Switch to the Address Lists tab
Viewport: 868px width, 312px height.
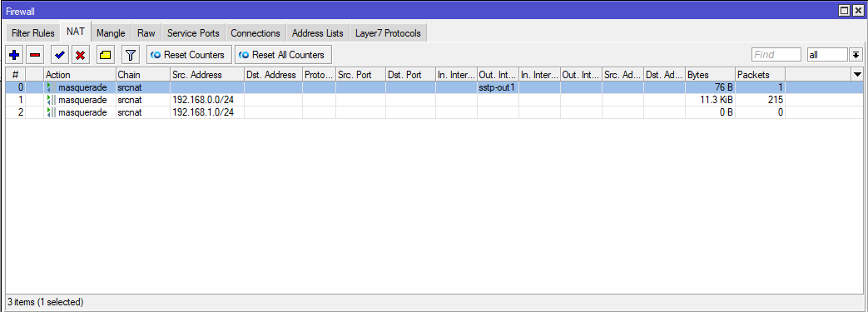pos(318,33)
